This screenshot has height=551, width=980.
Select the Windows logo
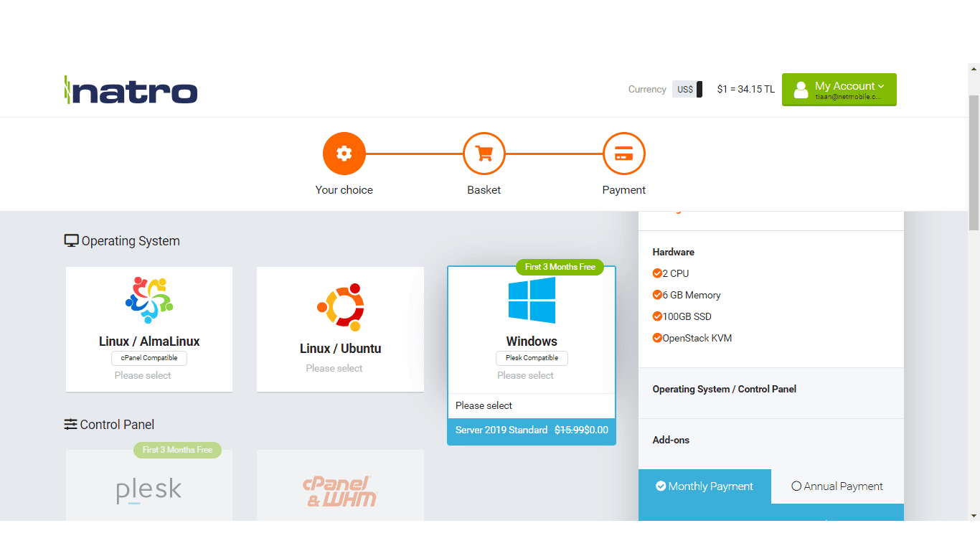[x=532, y=300]
